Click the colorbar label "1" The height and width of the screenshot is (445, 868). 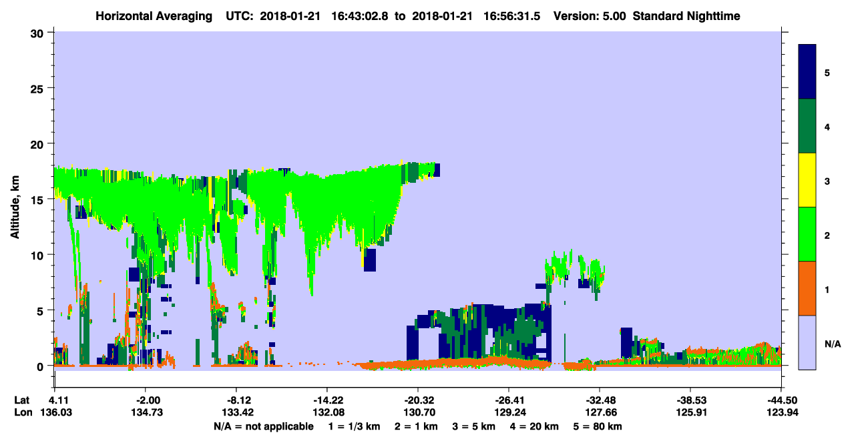pyautogui.click(x=827, y=290)
